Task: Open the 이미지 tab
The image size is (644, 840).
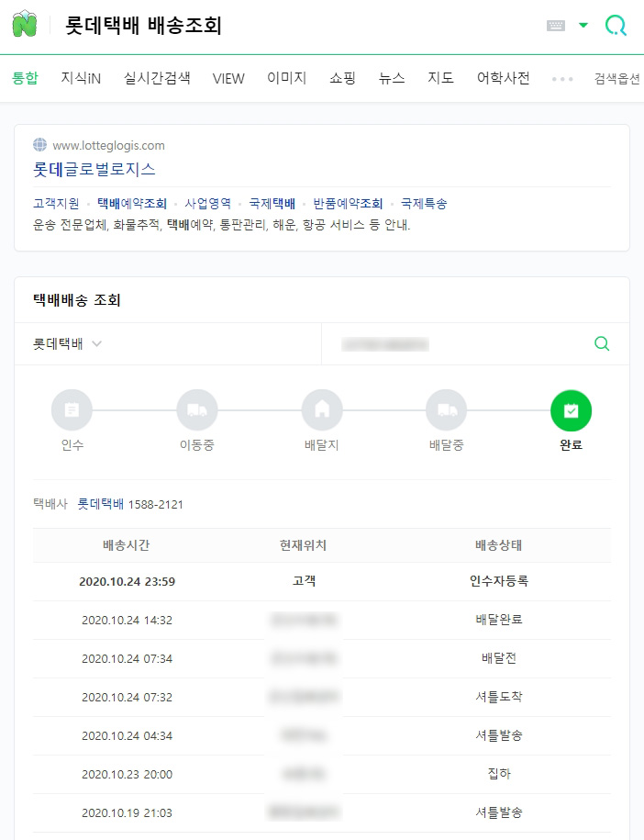Action: click(x=287, y=78)
